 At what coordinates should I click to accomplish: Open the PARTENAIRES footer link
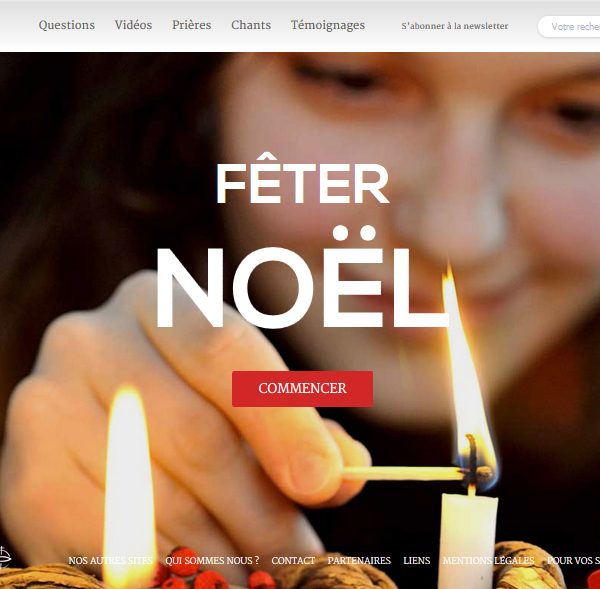[359, 560]
